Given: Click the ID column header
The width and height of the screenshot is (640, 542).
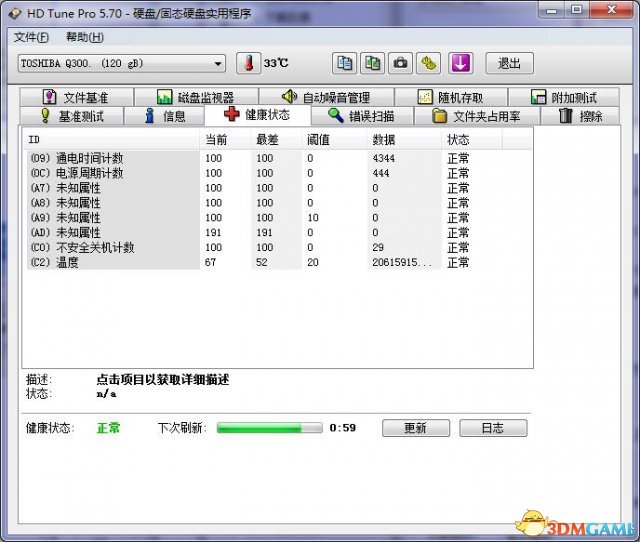Looking at the screenshot, I should tap(111, 140).
